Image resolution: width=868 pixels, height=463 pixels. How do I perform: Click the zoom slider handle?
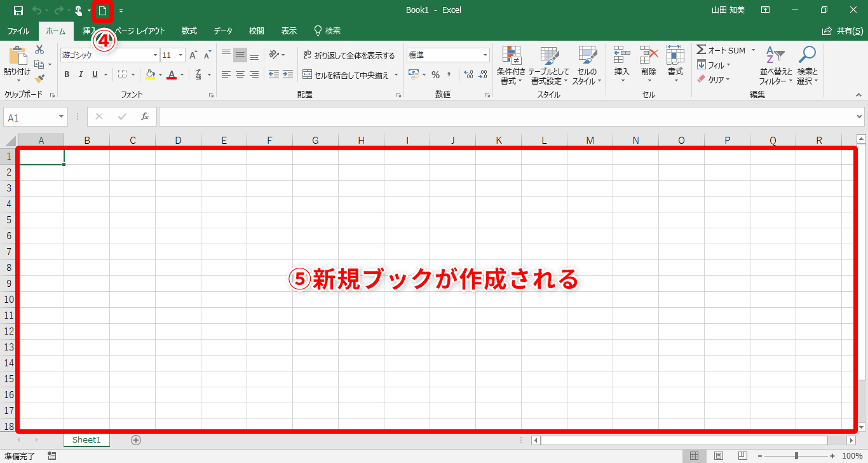[796, 456]
